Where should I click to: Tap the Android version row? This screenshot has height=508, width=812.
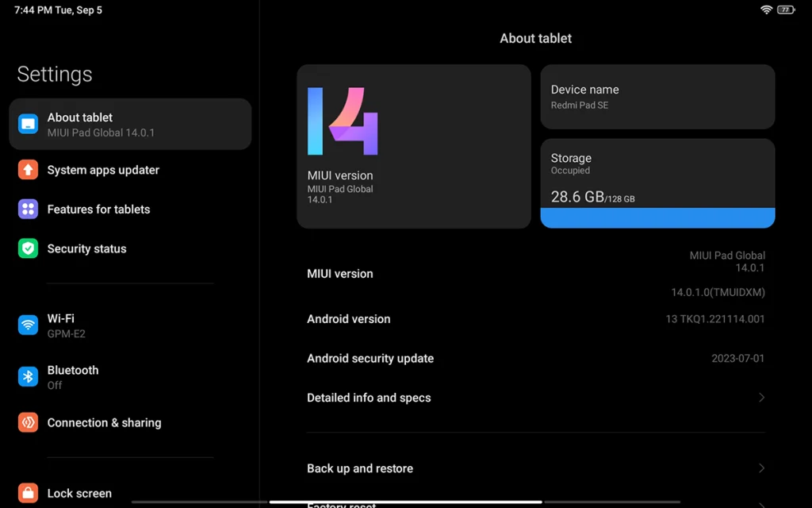pyautogui.click(x=536, y=319)
